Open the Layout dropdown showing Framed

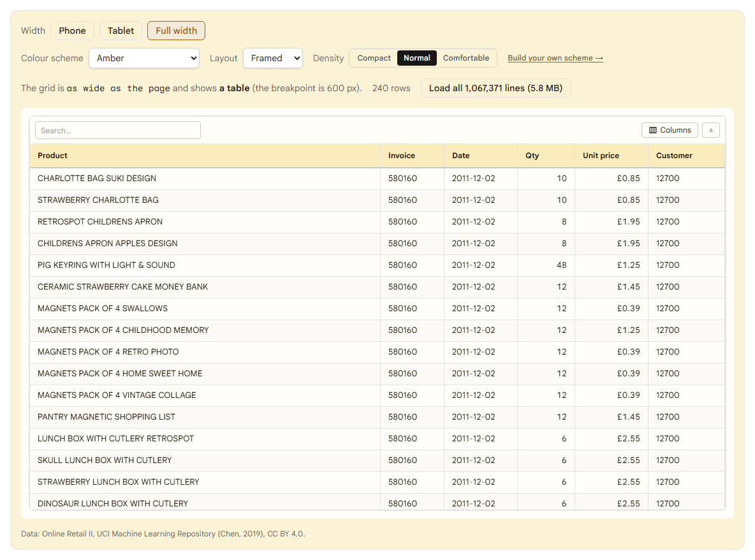[273, 58]
